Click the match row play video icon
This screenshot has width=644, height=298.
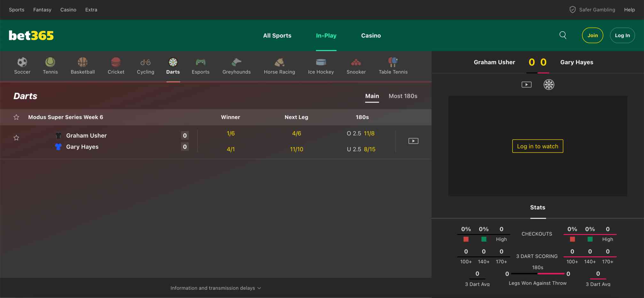(413, 141)
